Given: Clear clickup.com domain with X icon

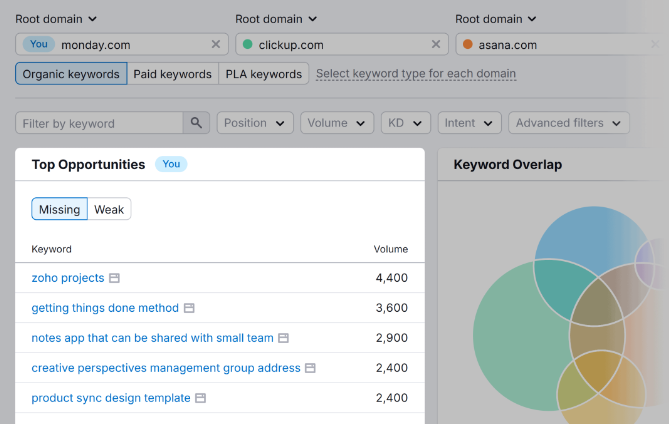Looking at the screenshot, I should (x=436, y=44).
